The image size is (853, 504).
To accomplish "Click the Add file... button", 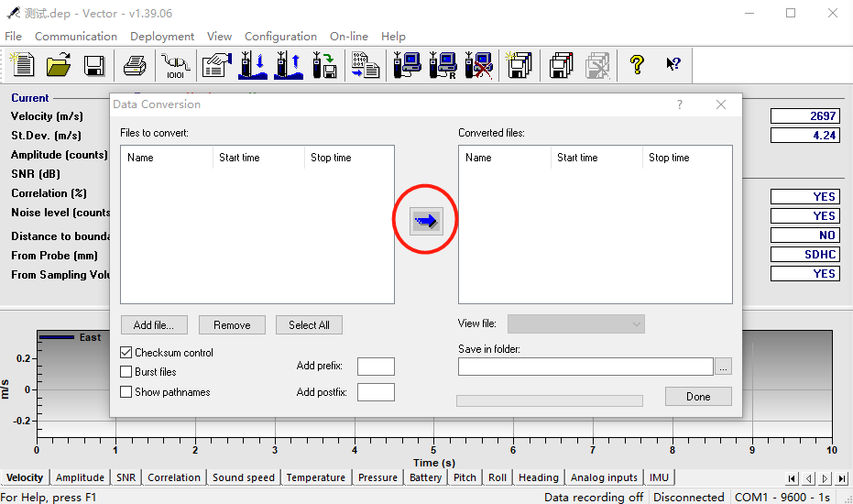I will click(x=160, y=325).
